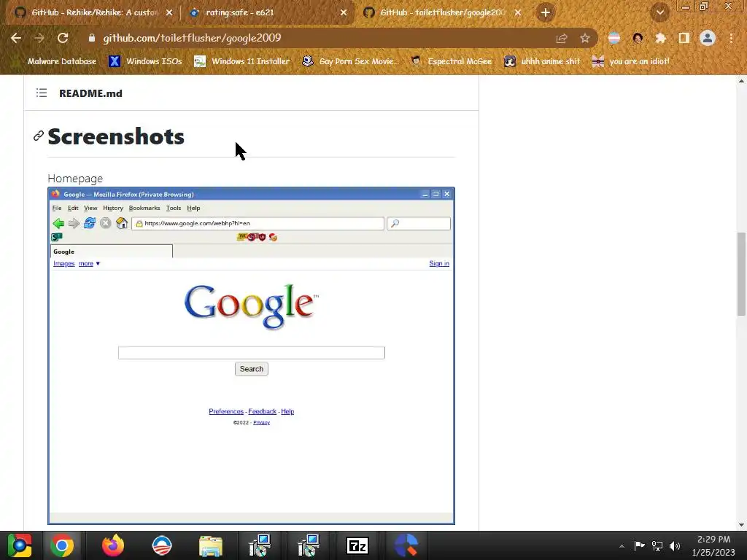The width and height of the screenshot is (747, 560).
Task: Switch to the Rehike/Rehike GitHub tab
Action: (93, 12)
